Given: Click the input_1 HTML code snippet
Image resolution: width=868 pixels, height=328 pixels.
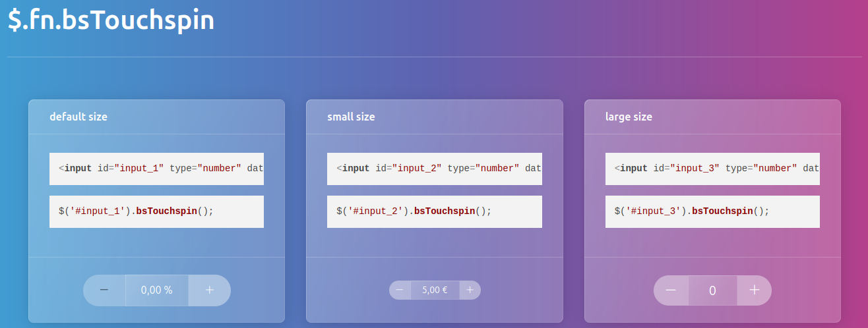Looking at the screenshot, I should point(156,169).
